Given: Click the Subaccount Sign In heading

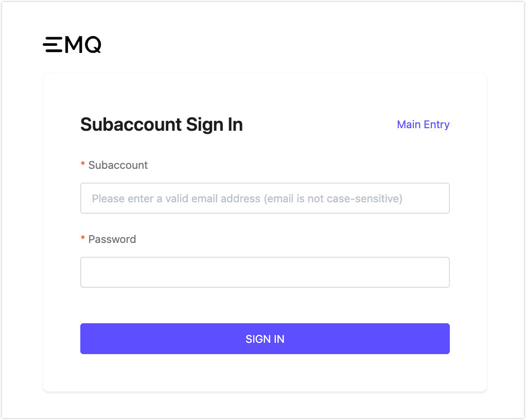Looking at the screenshot, I should coord(162,125).
